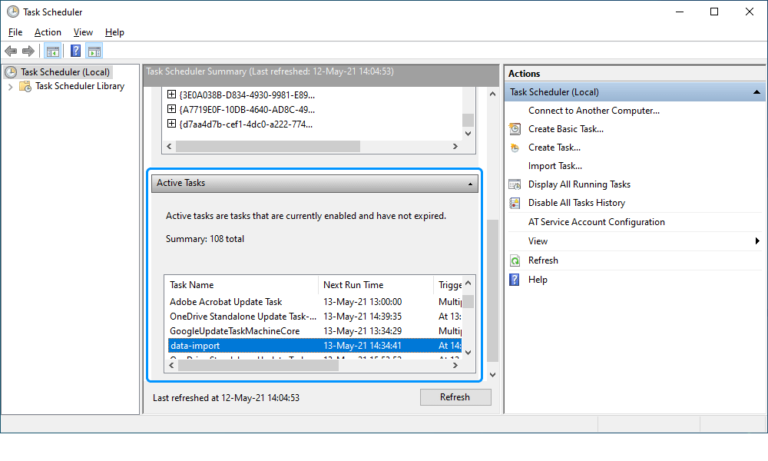Click the Back arrow toolbar icon
768x461 pixels.
coord(11,51)
